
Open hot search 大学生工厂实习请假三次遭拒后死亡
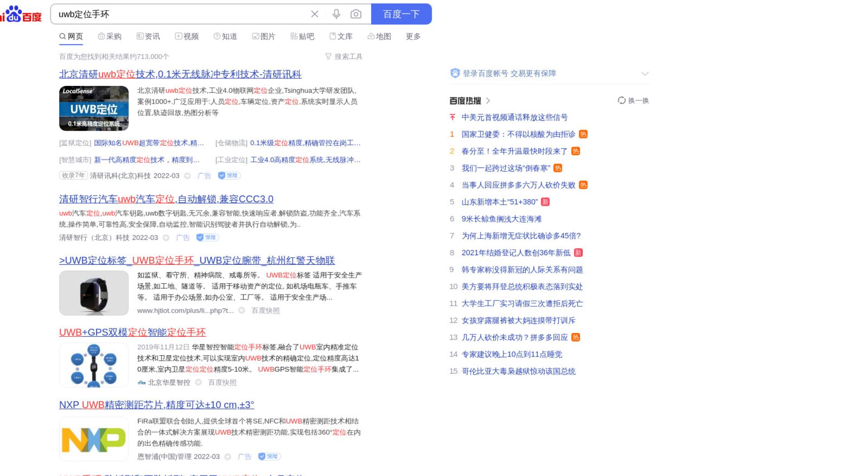[x=522, y=304]
